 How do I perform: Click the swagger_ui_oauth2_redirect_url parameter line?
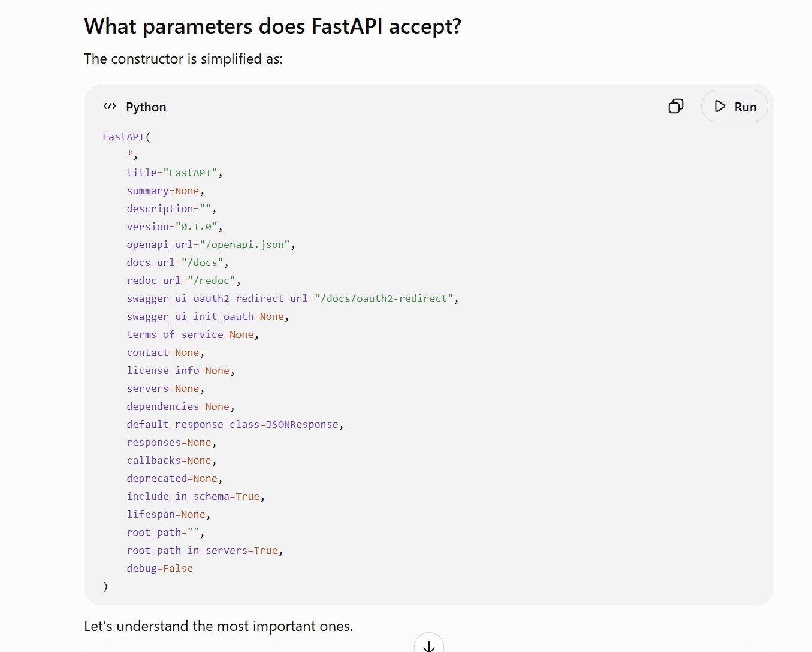pos(292,298)
